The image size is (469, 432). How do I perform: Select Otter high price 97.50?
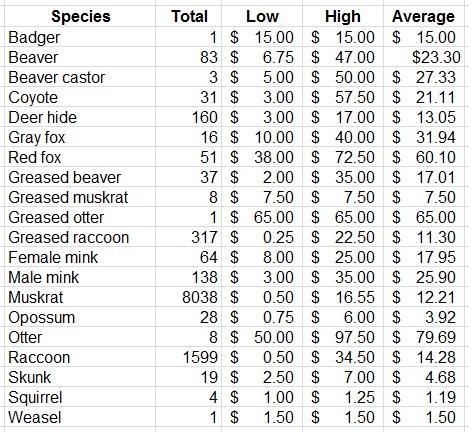(x=343, y=337)
